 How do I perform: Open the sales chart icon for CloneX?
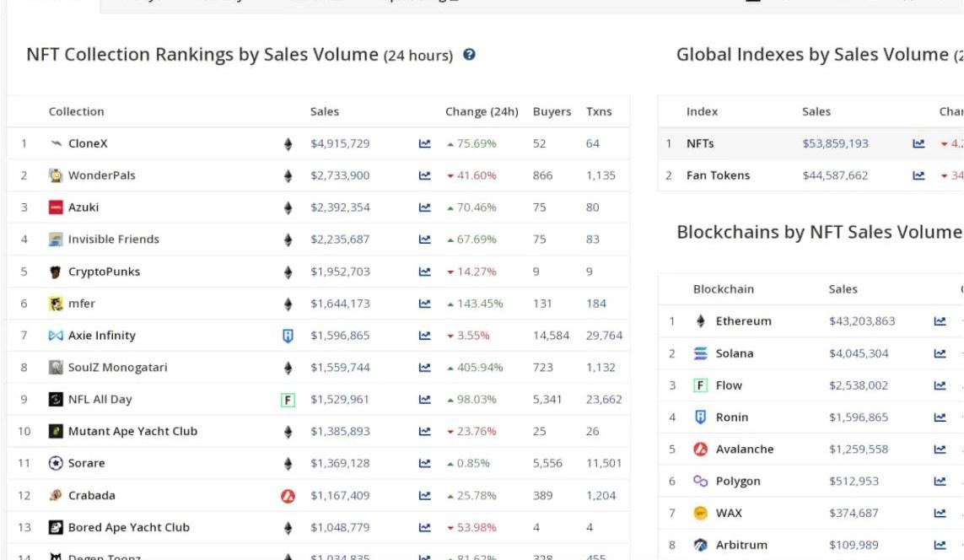[x=424, y=144]
